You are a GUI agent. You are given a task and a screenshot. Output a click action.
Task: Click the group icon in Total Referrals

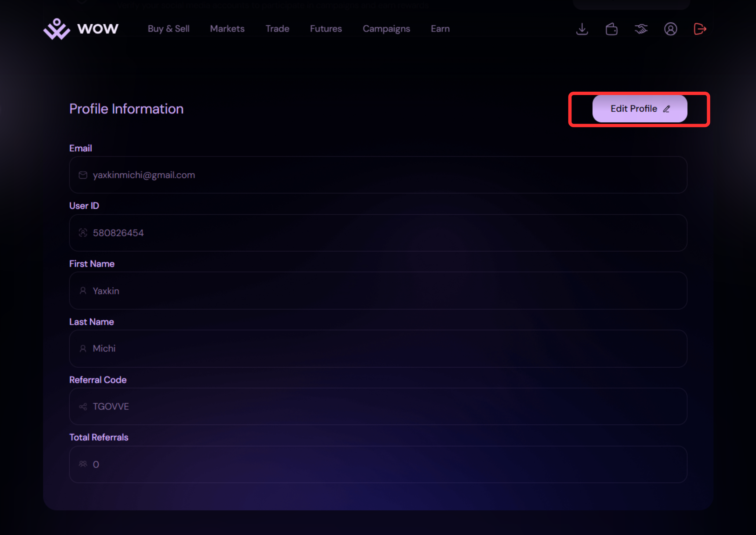pos(83,464)
